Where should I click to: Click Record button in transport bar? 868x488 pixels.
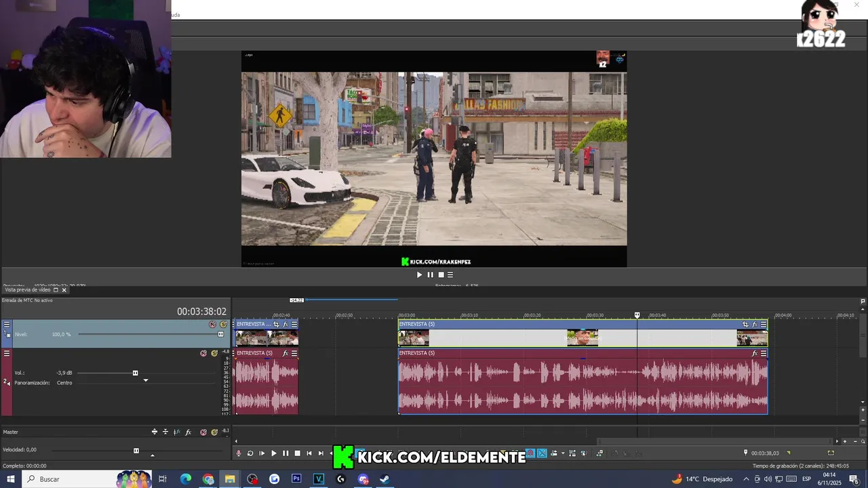[238, 453]
